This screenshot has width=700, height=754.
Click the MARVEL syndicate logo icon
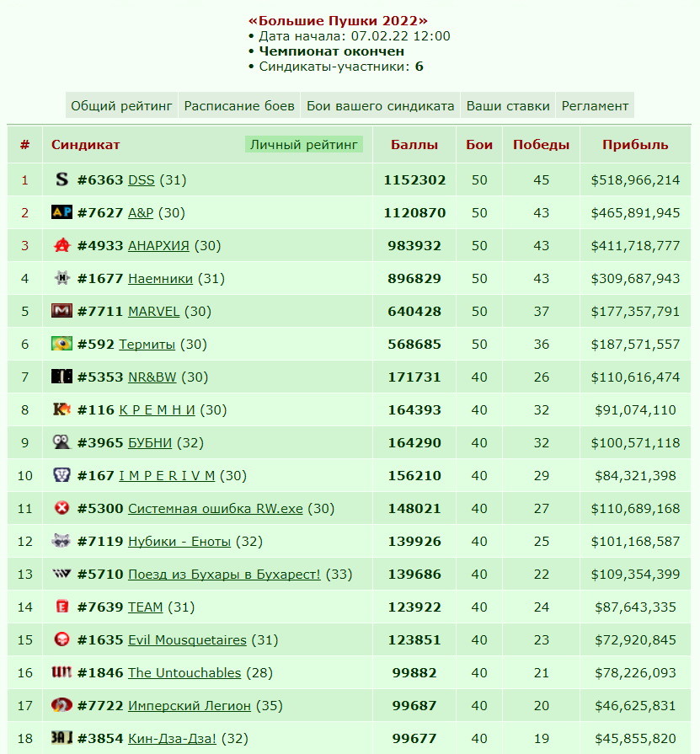tap(61, 311)
